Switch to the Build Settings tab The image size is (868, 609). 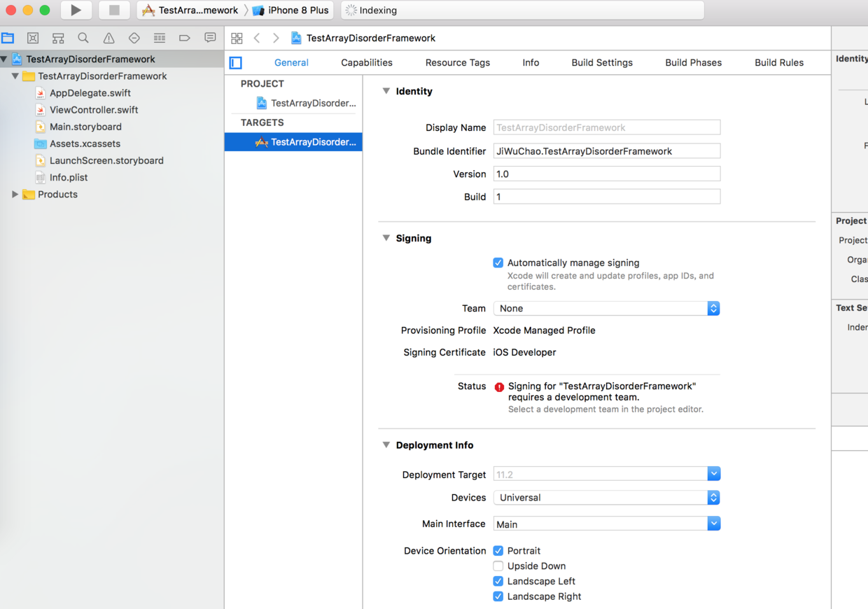coord(602,63)
